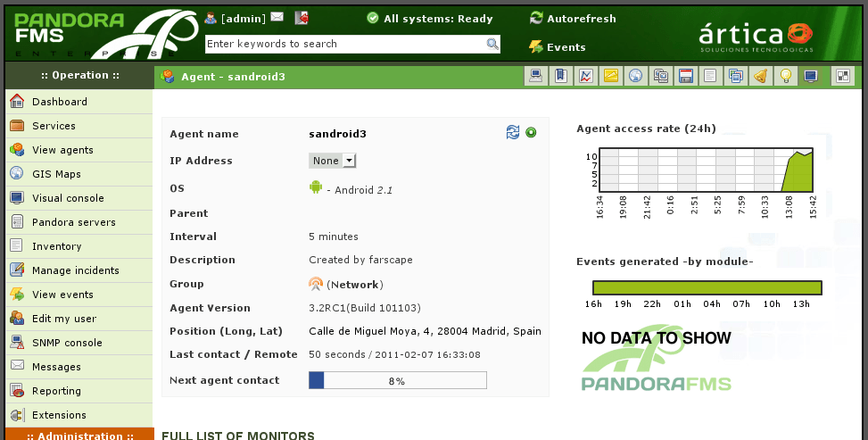
Task: Click the admin user avatar icon
Action: coord(211,18)
